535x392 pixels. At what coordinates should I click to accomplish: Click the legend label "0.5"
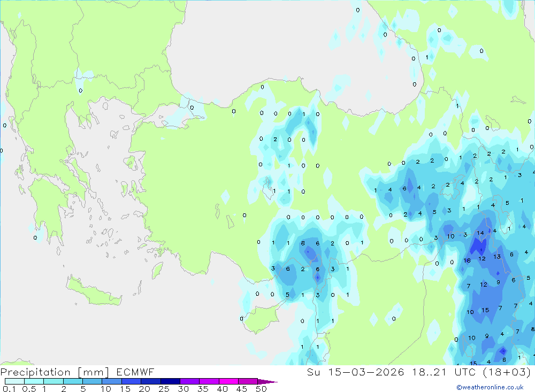[29, 389]
